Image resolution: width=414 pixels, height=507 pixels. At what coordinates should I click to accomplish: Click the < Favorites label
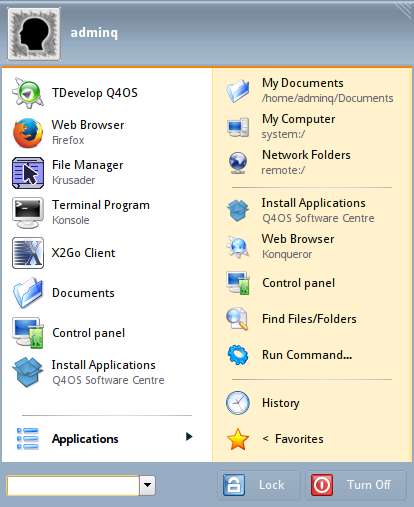293,439
